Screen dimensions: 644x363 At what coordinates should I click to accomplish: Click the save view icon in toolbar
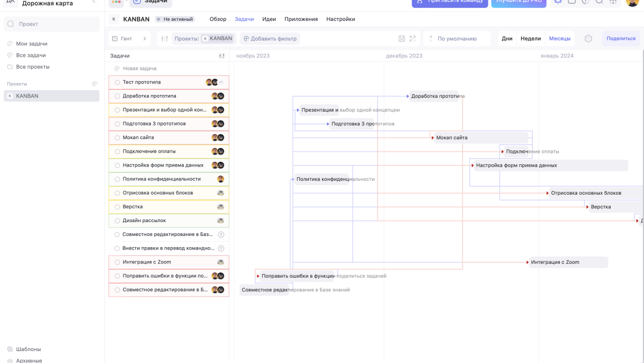pyautogui.click(x=402, y=39)
